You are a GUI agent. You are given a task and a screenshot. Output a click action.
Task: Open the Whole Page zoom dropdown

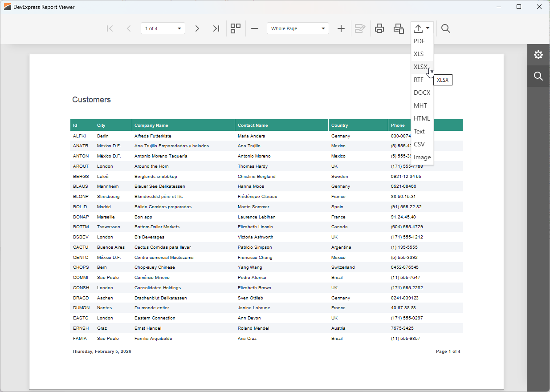pos(297,28)
